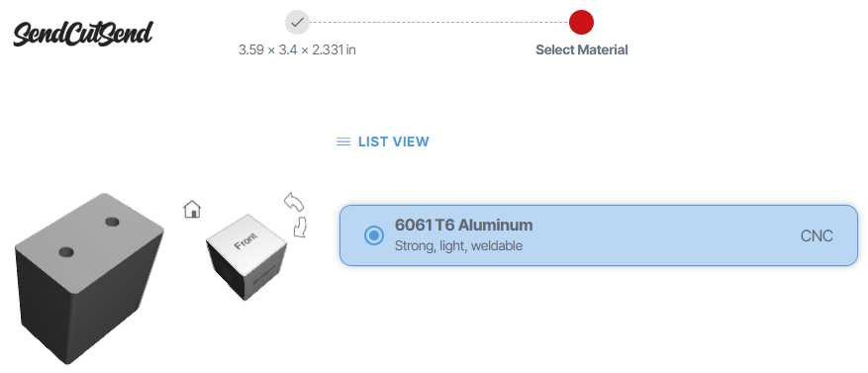This screenshot has height=373, width=868.
Task: Click the dark left face of view cube
Action: pyautogui.click(x=226, y=269)
